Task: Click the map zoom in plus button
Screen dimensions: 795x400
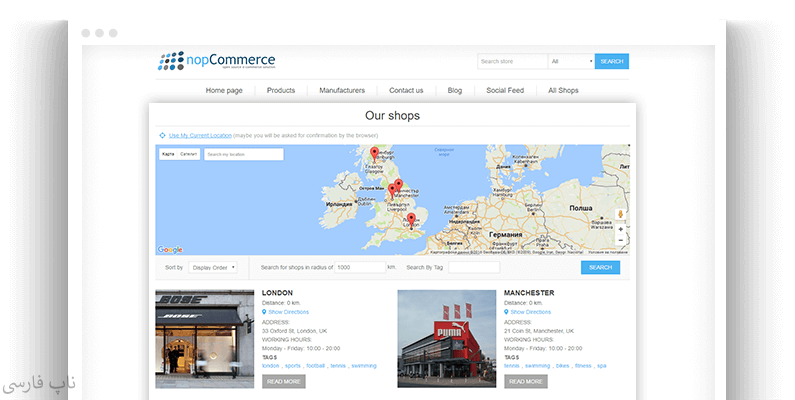Action: (x=621, y=229)
